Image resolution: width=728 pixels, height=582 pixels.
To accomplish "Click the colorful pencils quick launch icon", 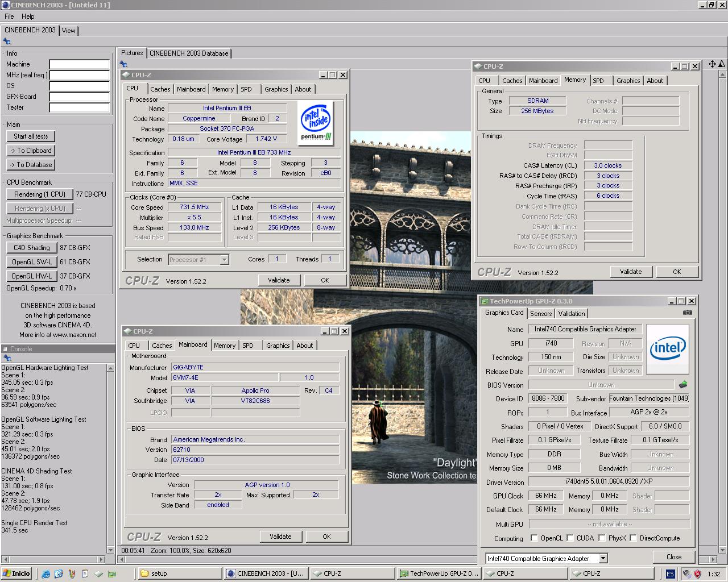I will pos(72,573).
